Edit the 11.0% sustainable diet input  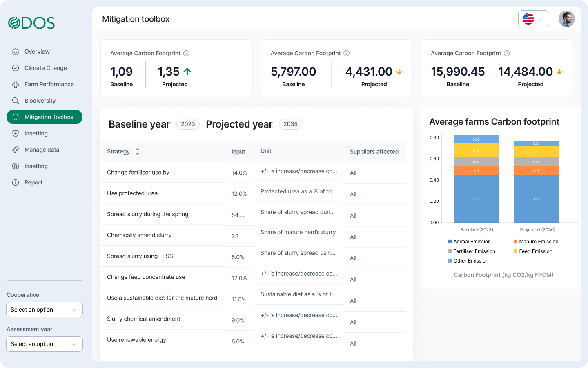point(239,299)
